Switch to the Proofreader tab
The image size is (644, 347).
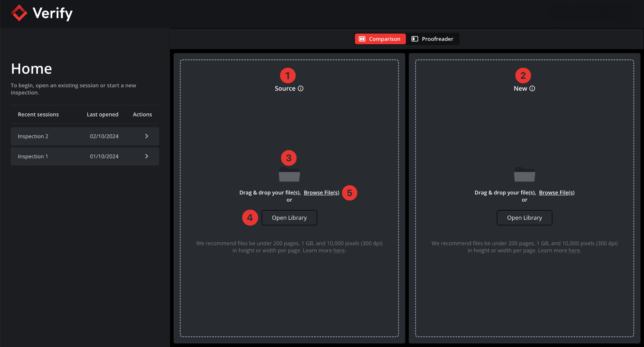[x=433, y=39]
